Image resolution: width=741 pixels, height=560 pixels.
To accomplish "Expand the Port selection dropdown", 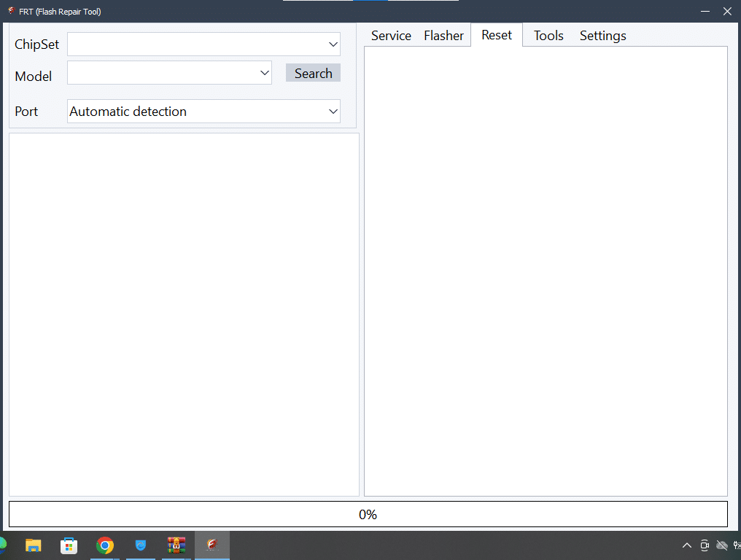I will pyautogui.click(x=333, y=112).
